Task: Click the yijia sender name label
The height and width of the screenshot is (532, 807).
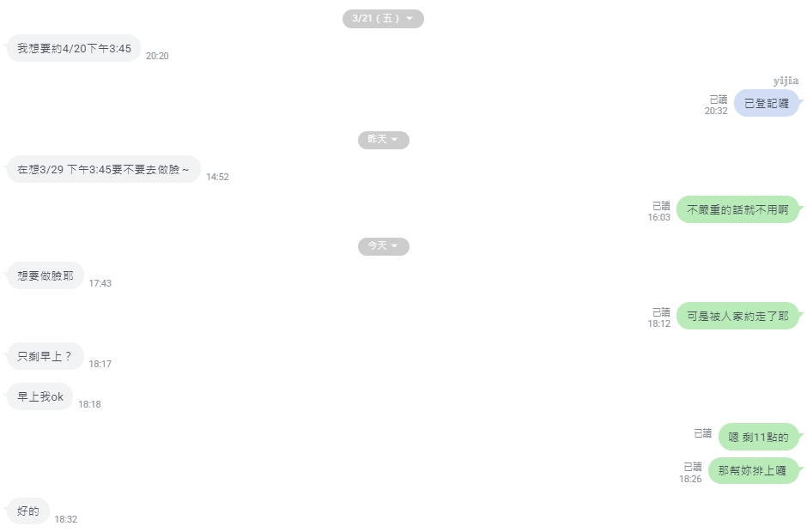Action: pyautogui.click(x=786, y=81)
